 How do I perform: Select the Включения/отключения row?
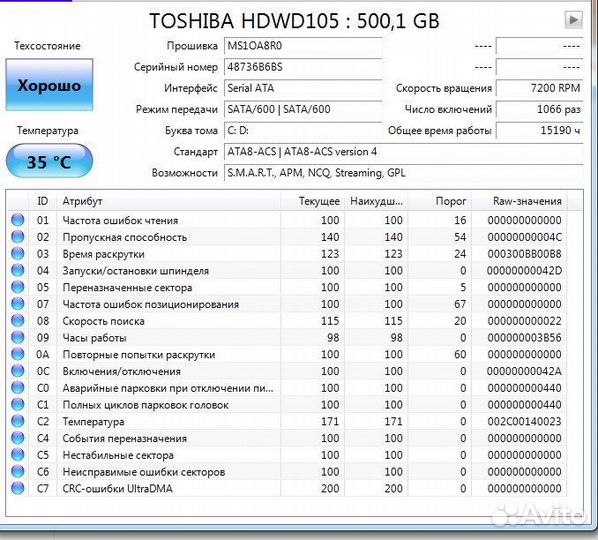(x=287, y=371)
